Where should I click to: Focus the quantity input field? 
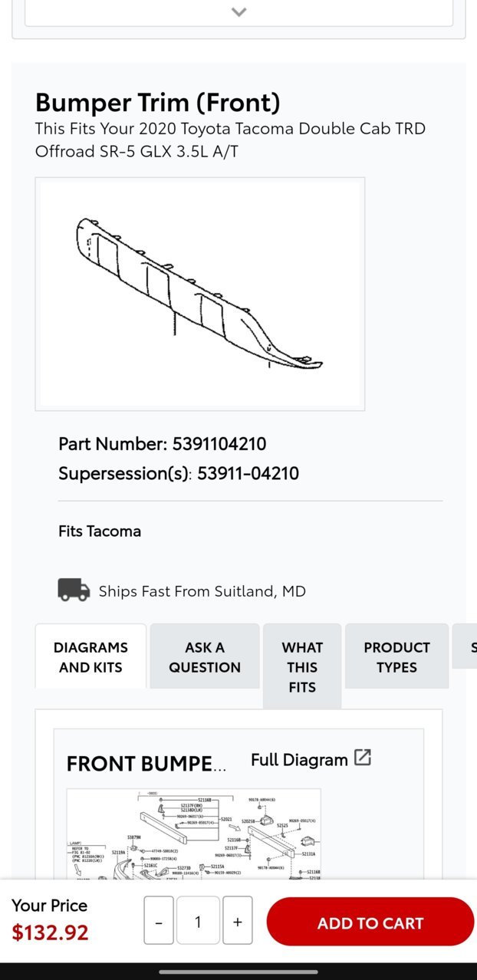click(198, 921)
